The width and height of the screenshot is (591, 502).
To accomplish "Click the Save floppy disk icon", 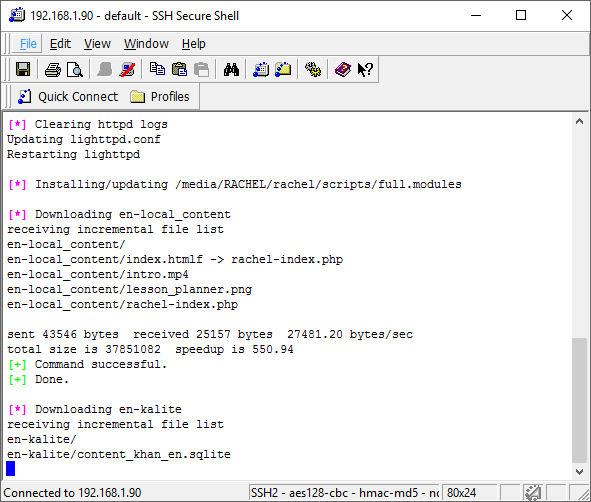I will tap(23, 70).
